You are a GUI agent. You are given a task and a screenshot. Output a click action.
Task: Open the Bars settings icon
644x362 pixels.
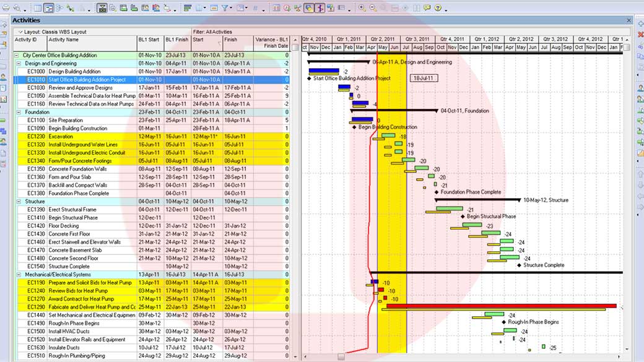coord(187,8)
